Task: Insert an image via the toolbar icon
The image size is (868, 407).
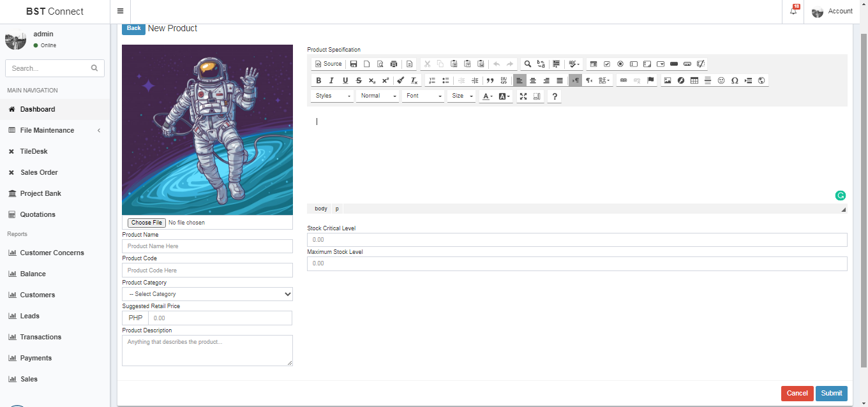Action: (x=668, y=80)
